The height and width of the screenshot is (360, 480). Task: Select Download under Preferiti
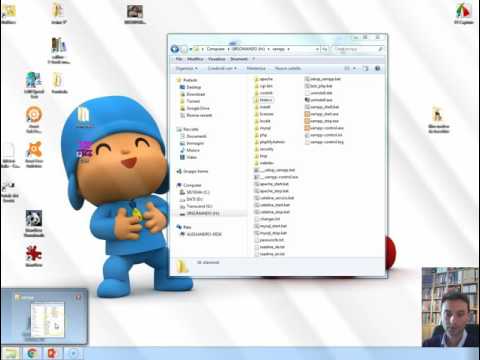(192, 94)
